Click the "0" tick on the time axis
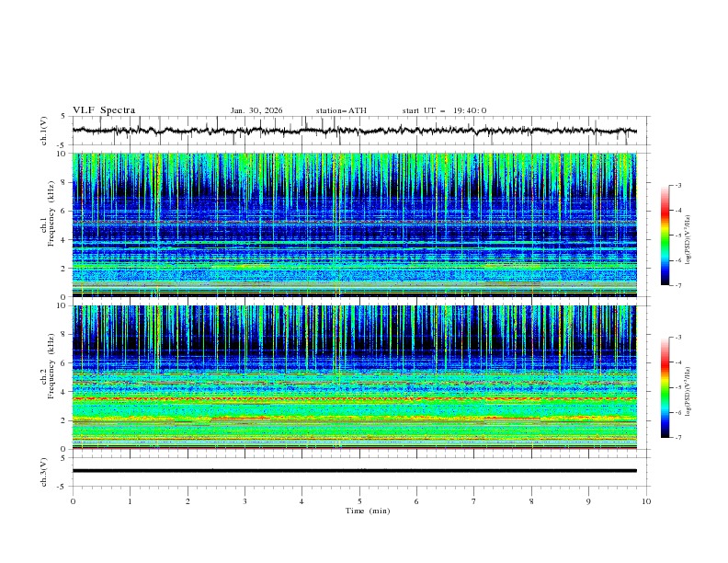 point(73,501)
